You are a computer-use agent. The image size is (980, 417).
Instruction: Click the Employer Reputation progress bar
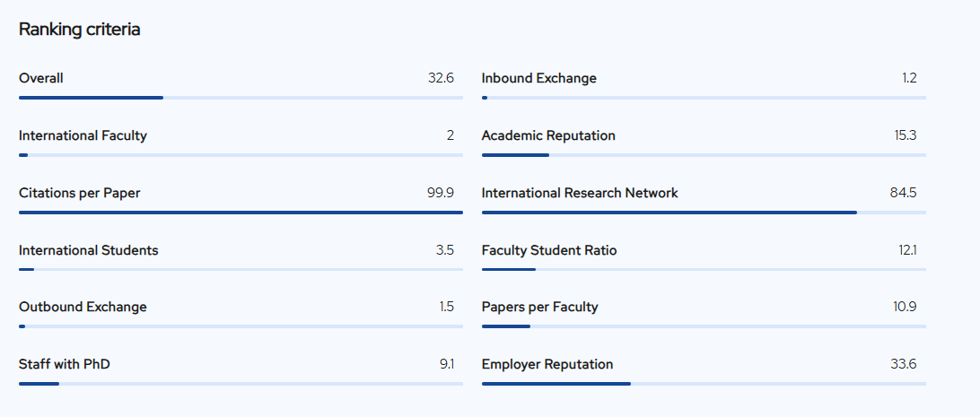tap(704, 384)
